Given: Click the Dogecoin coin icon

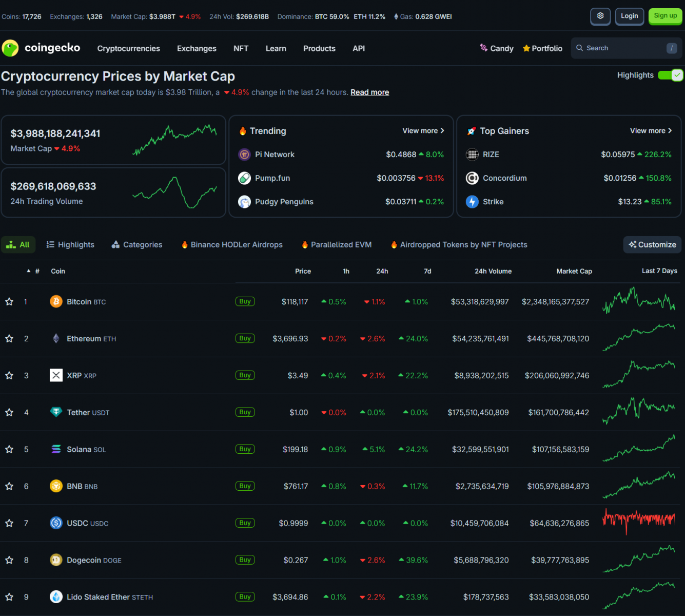Looking at the screenshot, I should click(56, 560).
